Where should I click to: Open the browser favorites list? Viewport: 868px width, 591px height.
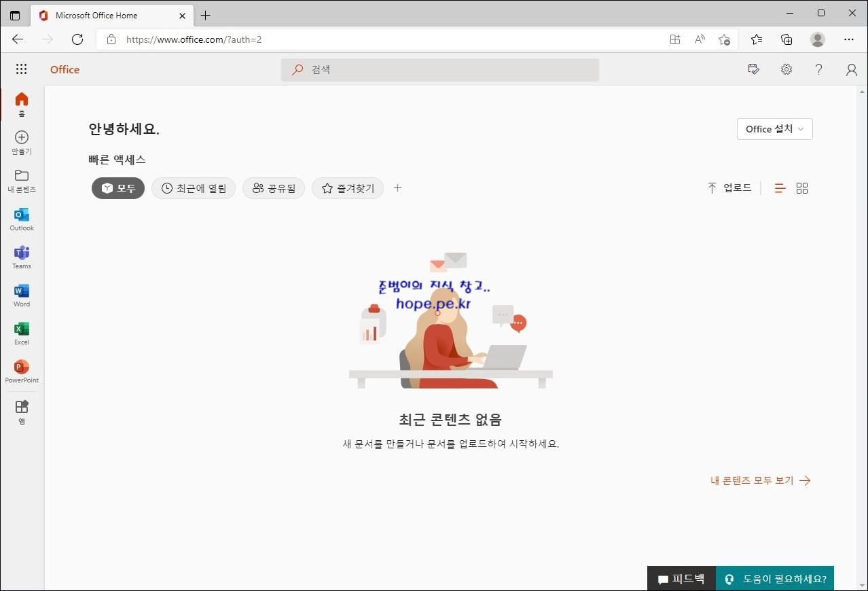[757, 39]
